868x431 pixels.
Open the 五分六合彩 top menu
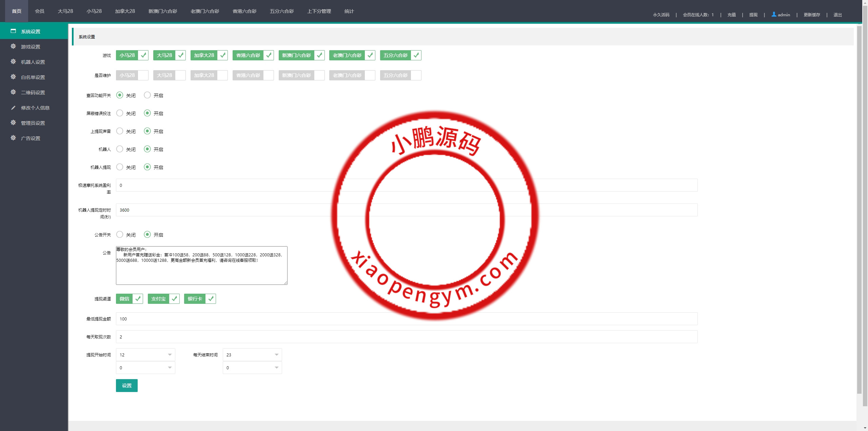coord(282,11)
